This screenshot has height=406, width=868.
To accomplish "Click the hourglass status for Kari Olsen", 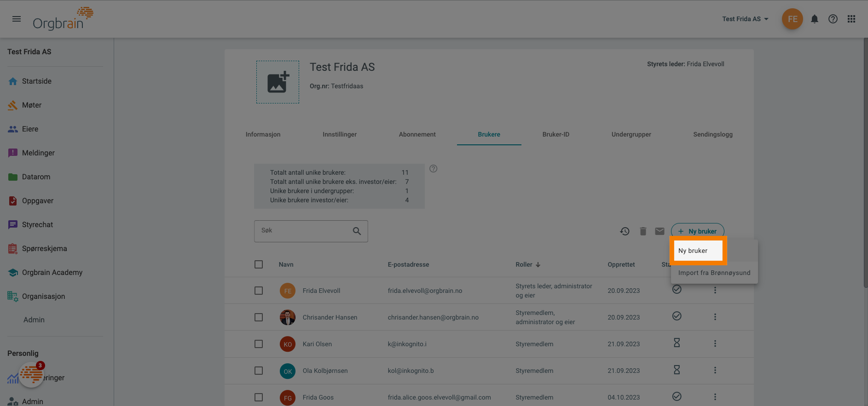I will [x=677, y=343].
